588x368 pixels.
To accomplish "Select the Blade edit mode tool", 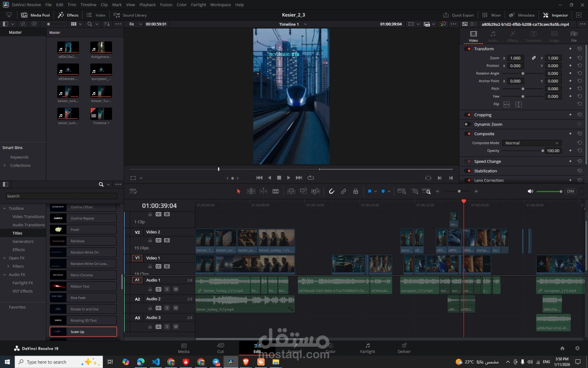I will (276, 191).
